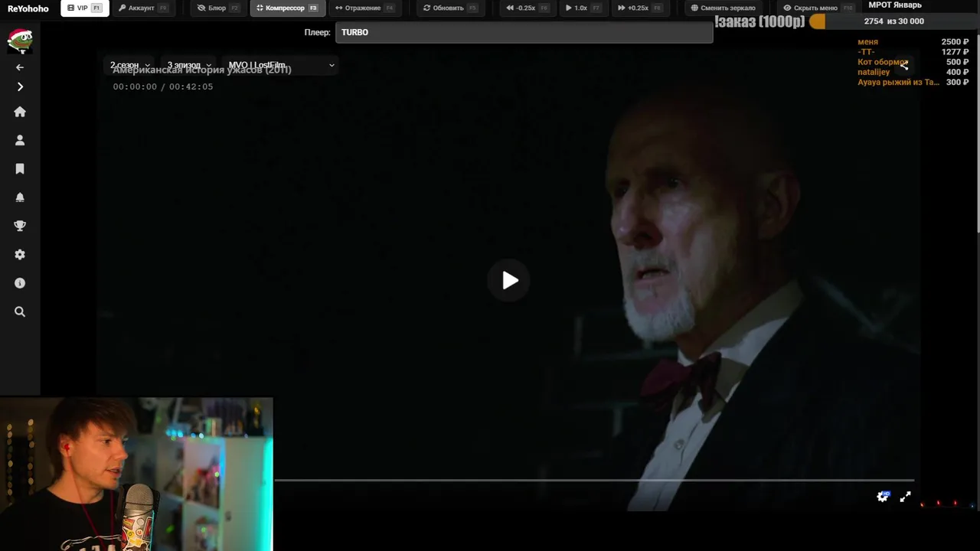Click the share icon on player

pyautogui.click(x=904, y=65)
